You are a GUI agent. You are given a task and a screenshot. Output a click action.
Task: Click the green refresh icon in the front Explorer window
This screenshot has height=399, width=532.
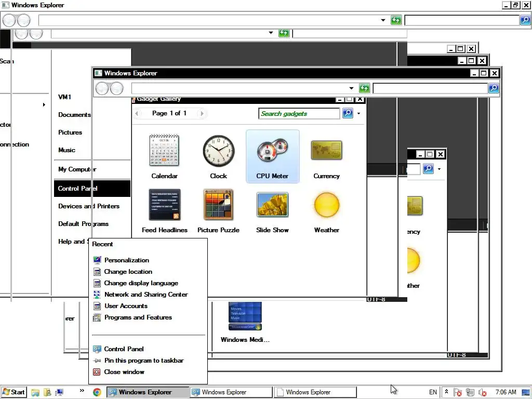click(x=364, y=88)
